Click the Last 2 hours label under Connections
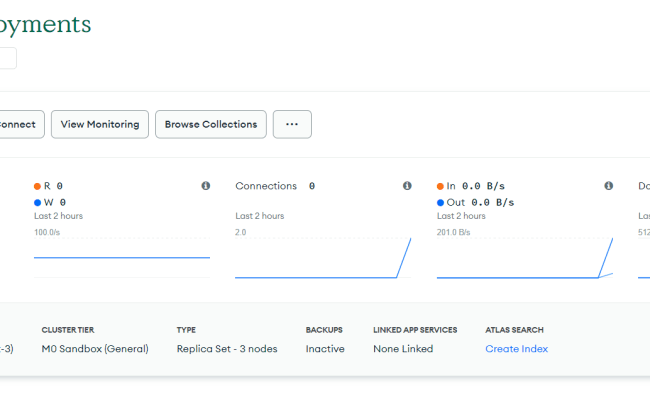This screenshot has width=650, height=400. (x=260, y=216)
